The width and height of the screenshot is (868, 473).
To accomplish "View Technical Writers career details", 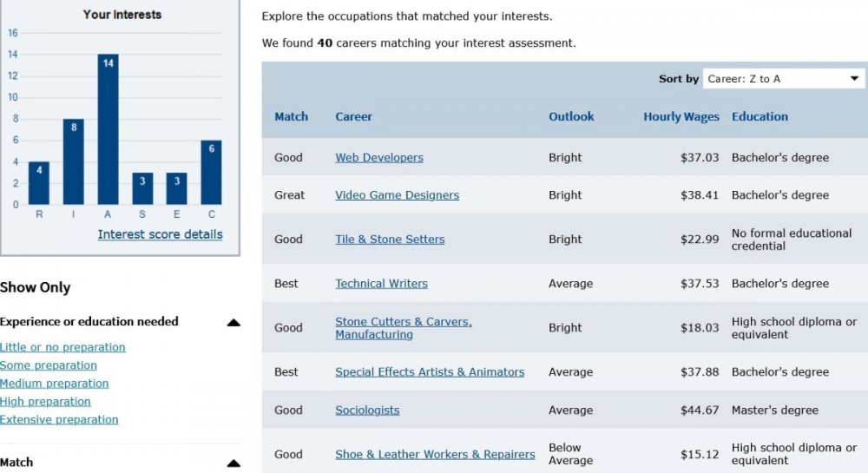I will pos(381,284).
